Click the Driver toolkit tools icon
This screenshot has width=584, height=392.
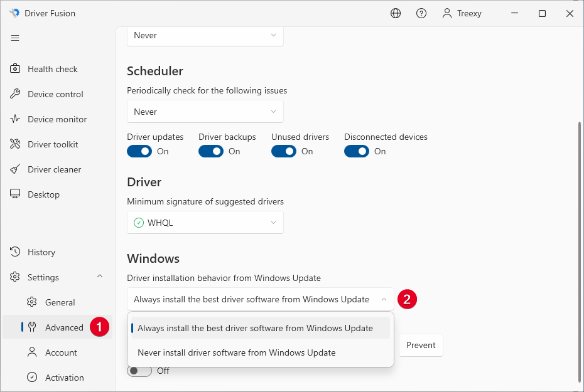click(x=15, y=144)
